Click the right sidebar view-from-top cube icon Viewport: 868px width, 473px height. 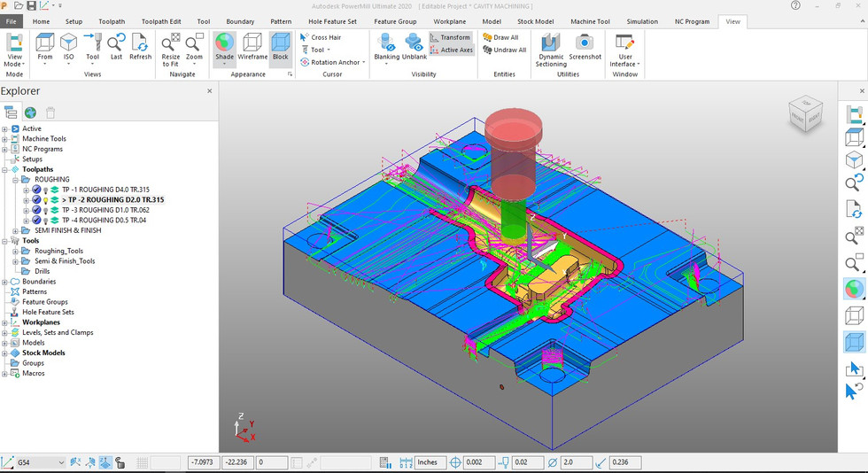point(854,137)
